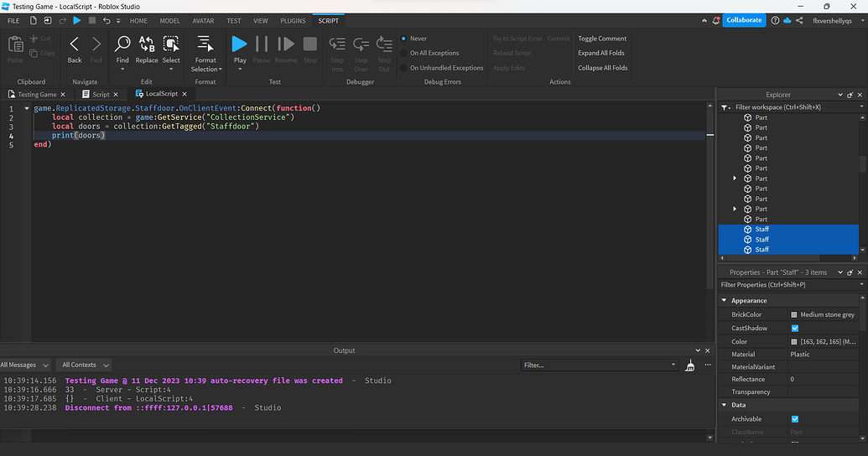
Task: Start the Play test button
Action: (240, 44)
